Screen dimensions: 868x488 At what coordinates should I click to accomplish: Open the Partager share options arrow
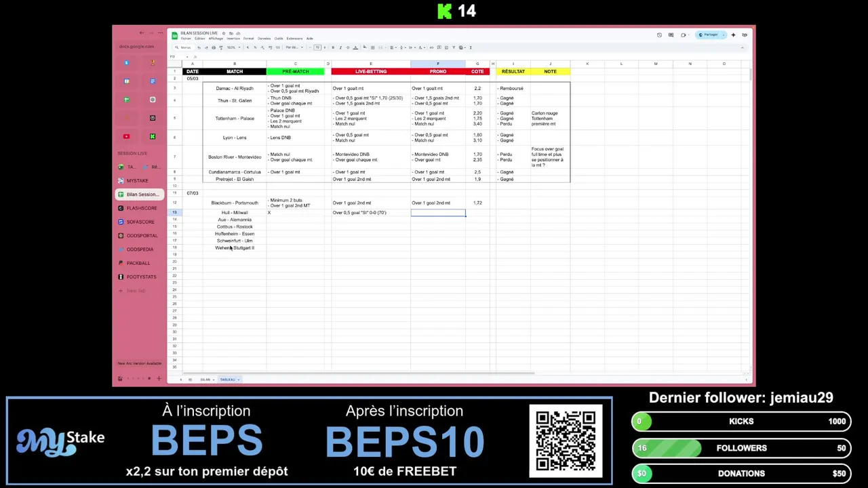click(x=724, y=35)
